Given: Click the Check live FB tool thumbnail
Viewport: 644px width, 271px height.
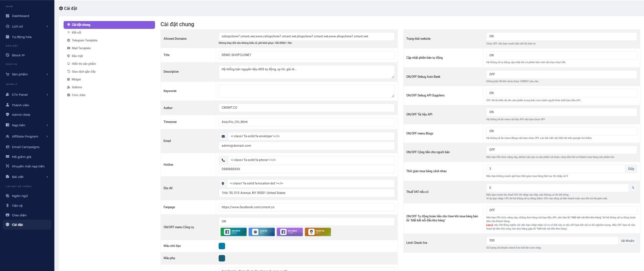Looking at the screenshot, I should (x=233, y=232).
